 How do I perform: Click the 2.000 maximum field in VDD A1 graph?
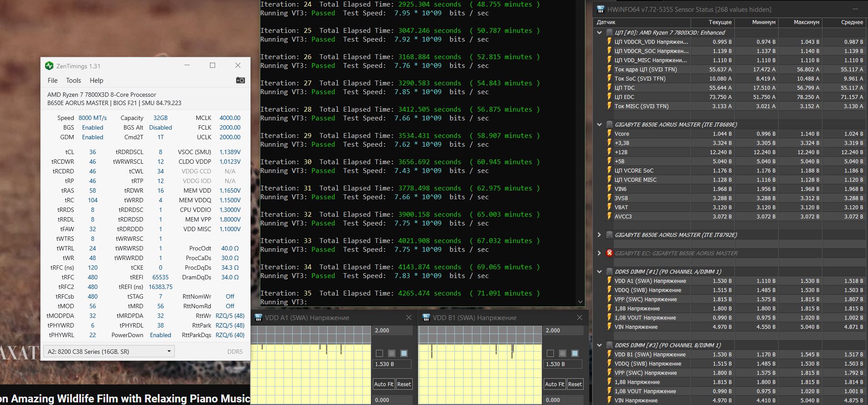click(x=392, y=331)
